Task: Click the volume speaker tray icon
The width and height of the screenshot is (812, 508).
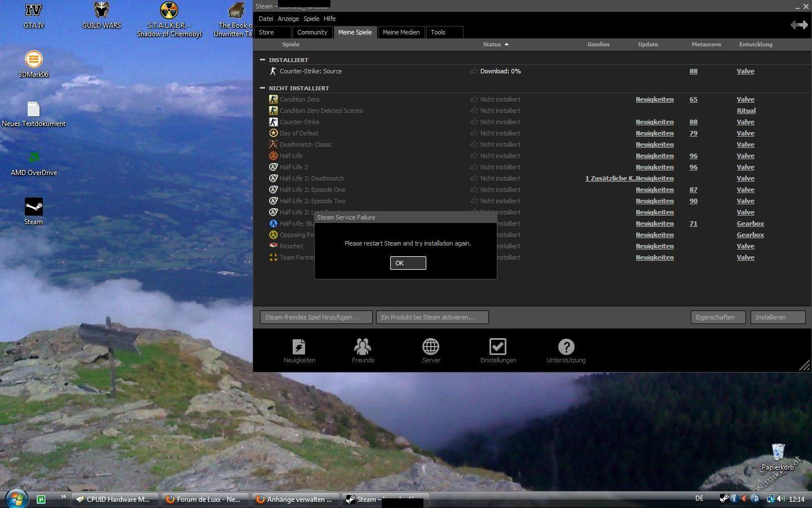Action: (x=781, y=498)
